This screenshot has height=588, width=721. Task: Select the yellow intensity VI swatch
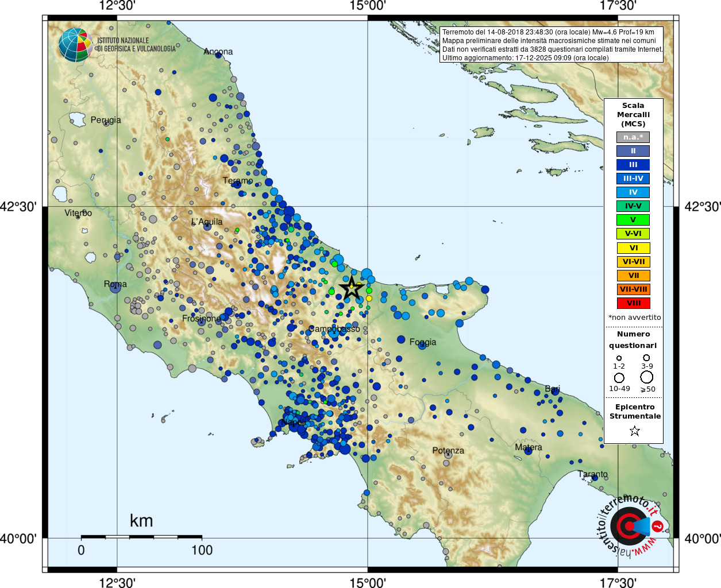click(x=633, y=248)
